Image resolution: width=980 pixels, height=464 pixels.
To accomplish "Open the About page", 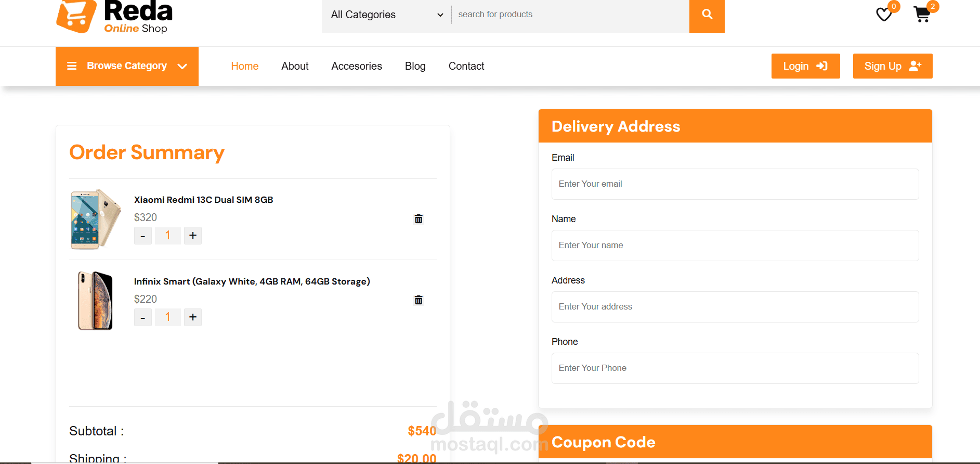I will 295,66.
